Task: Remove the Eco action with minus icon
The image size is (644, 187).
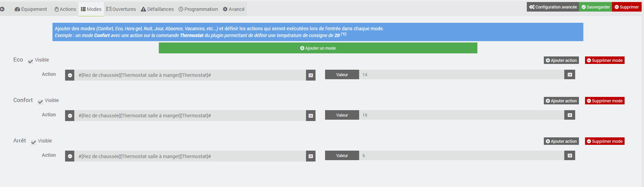Action: coord(70,75)
